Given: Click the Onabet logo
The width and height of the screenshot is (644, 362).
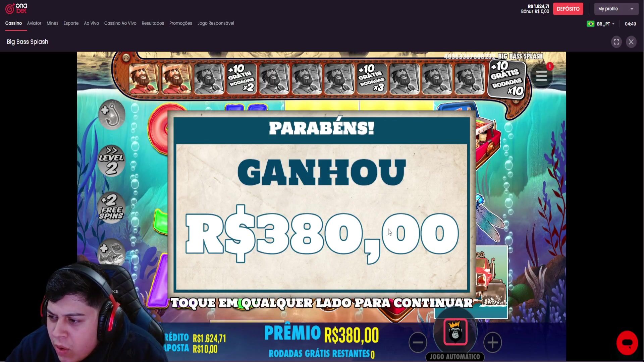Looking at the screenshot, I should (x=16, y=8).
